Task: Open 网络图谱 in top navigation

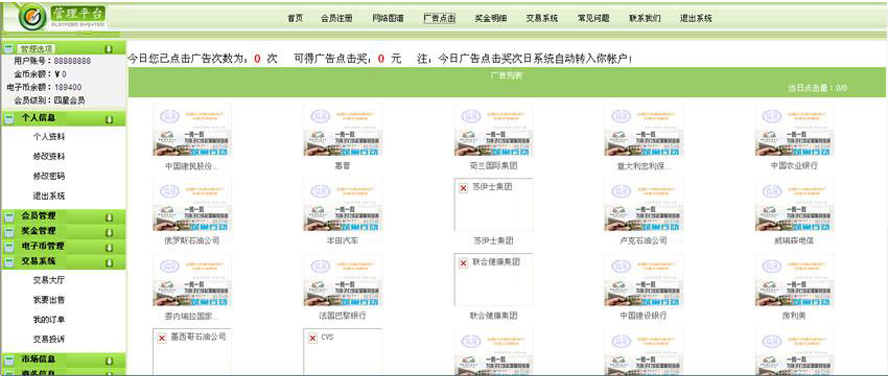Action: point(388,18)
